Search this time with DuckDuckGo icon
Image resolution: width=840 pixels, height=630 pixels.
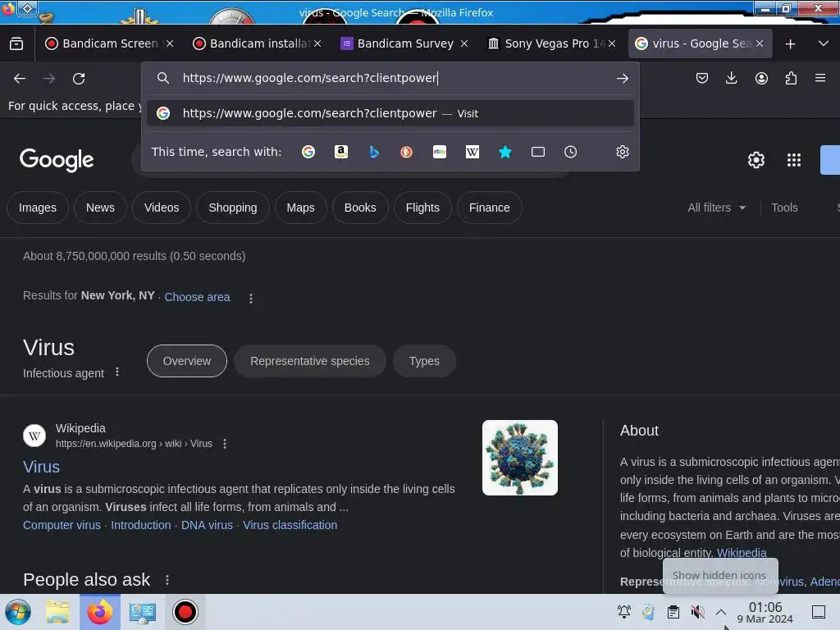[407, 152]
